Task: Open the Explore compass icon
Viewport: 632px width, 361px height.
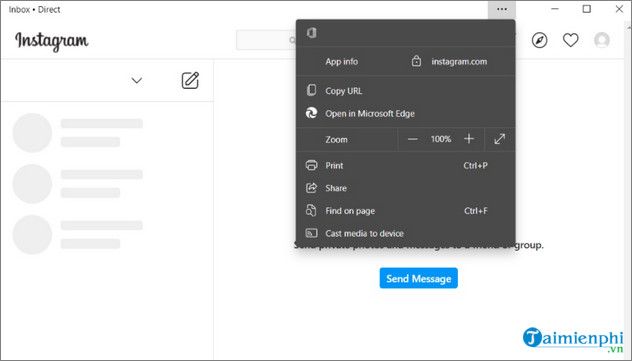Action: (539, 40)
